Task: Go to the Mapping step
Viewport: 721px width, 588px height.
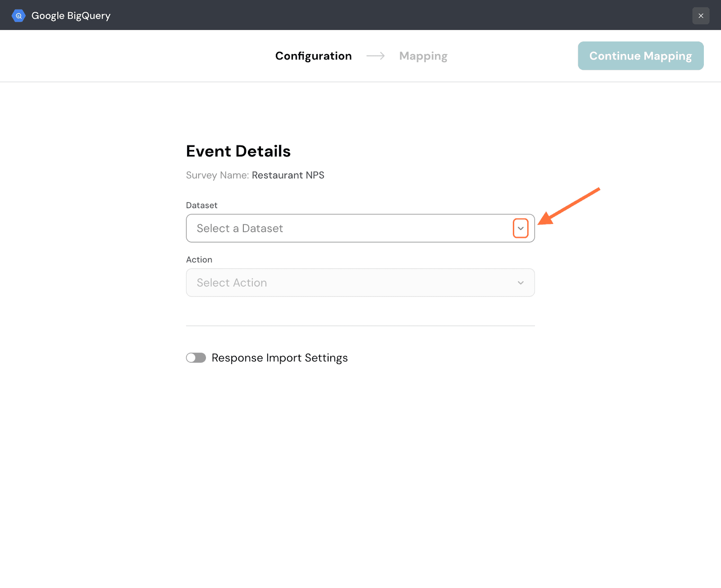Action: [423, 56]
